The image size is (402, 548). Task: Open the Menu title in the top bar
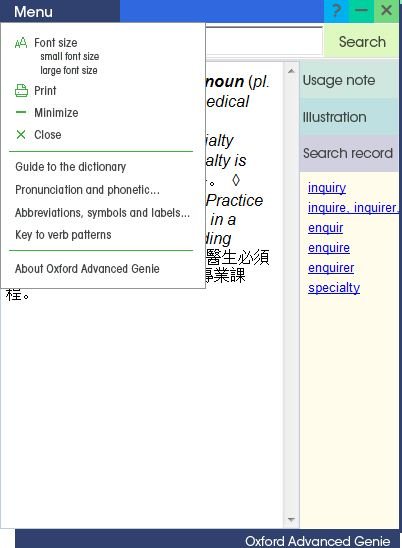[33, 12]
